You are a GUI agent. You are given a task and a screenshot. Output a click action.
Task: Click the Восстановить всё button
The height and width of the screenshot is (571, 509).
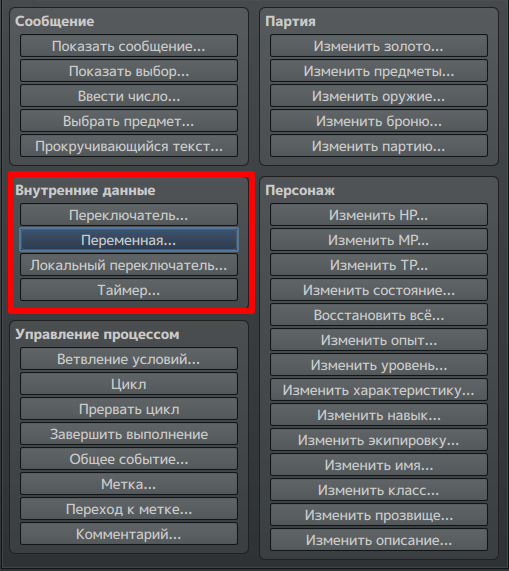(379, 315)
